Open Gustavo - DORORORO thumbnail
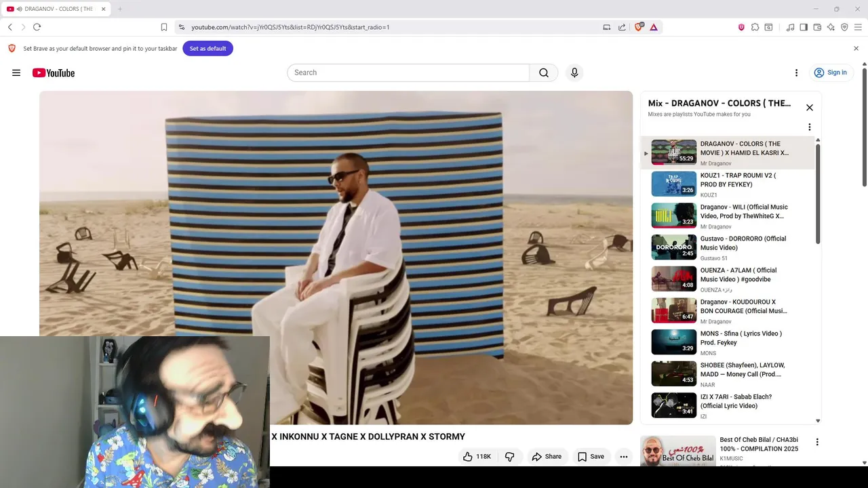868x488 pixels. point(673,247)
